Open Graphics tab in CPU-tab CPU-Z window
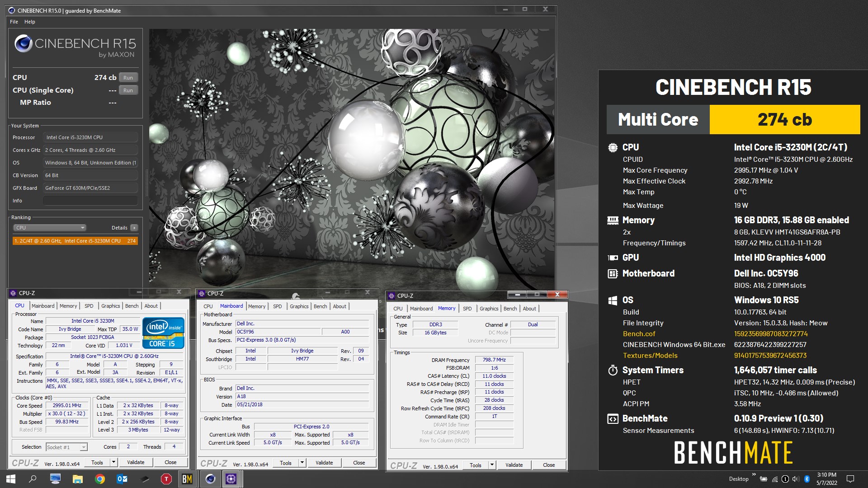This screenshot has width=868, height=488. click(111, 306)
